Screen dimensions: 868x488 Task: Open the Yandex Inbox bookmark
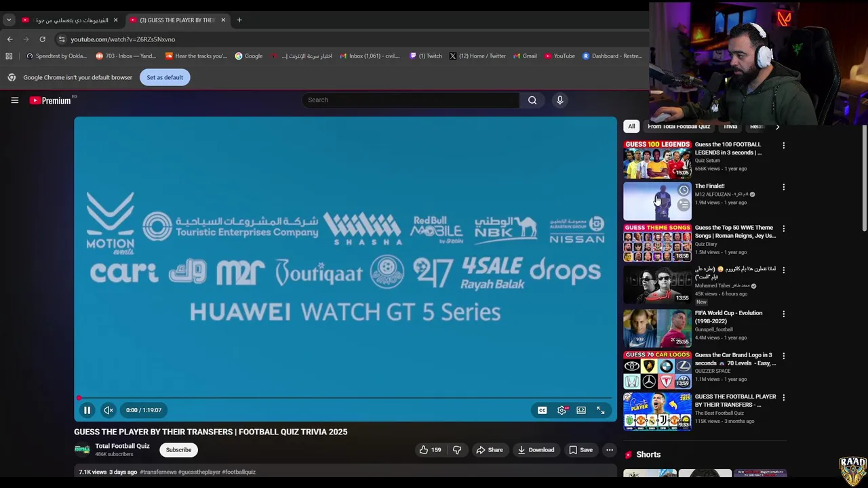[126, 56]
